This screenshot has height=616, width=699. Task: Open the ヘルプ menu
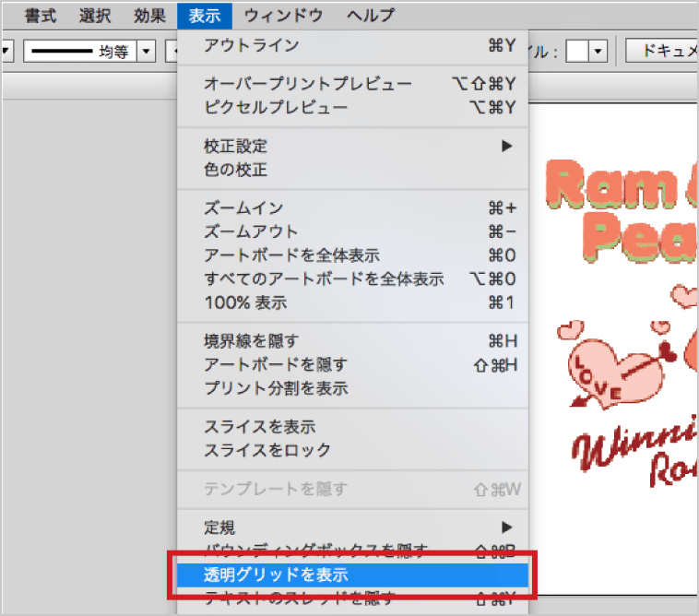coord(371,15)
